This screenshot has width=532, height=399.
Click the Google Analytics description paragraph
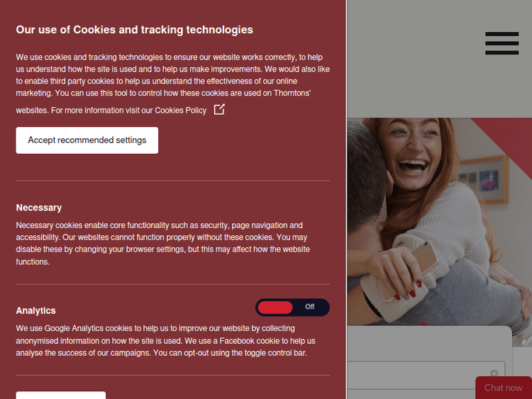pyautogui.click(x=165, y=340)
